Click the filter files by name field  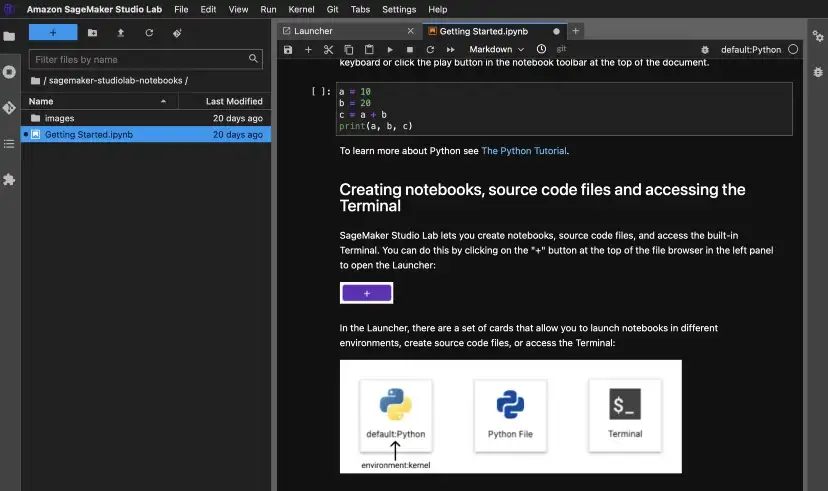coord(146,59)
